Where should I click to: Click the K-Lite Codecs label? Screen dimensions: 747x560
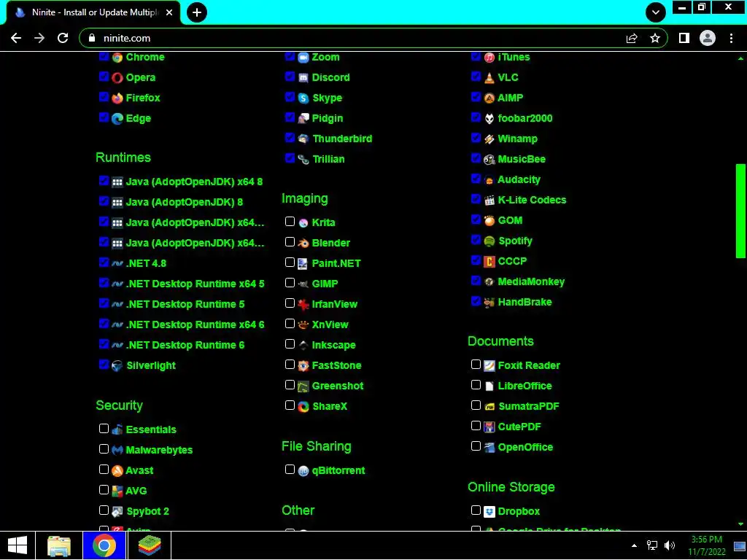pos(532,200)
